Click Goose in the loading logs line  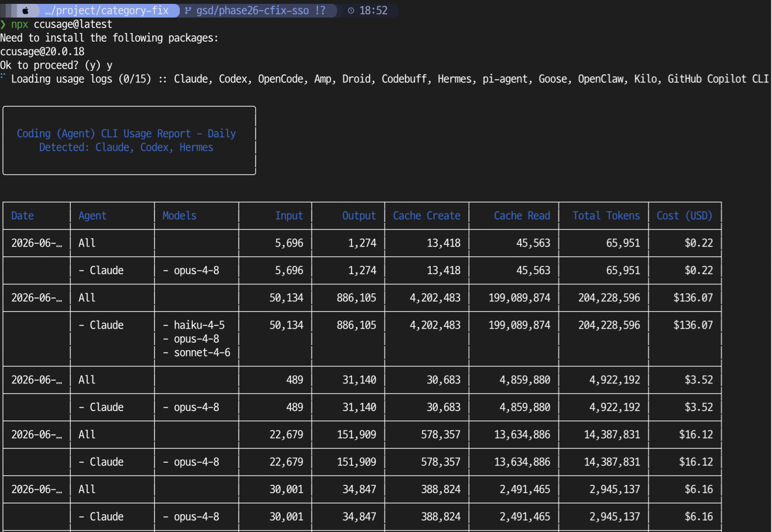[x=553, y=79]
